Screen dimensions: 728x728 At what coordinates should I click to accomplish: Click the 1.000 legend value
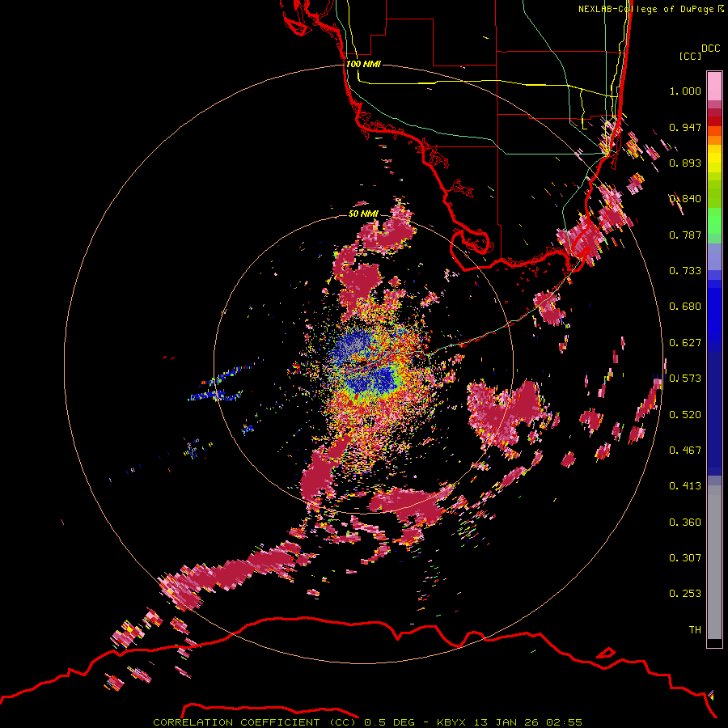point(685,91)
